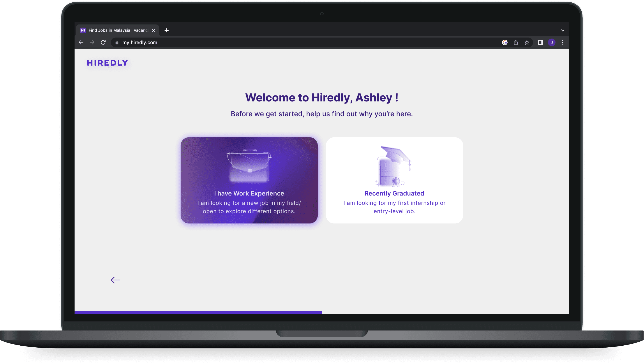The image size is (644, 364).
Task: Open a new browser tab
Action: tap(167, 30)
